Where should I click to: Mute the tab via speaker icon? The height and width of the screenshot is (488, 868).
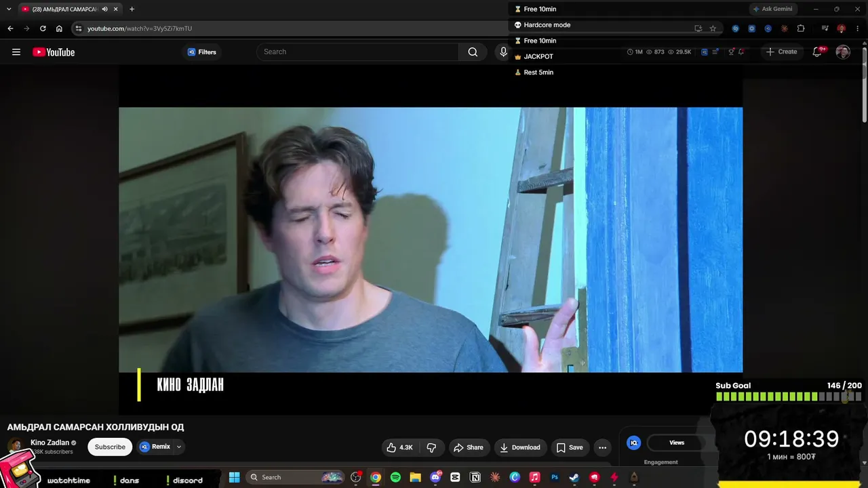pyautogui.click(x=104, y=9)
